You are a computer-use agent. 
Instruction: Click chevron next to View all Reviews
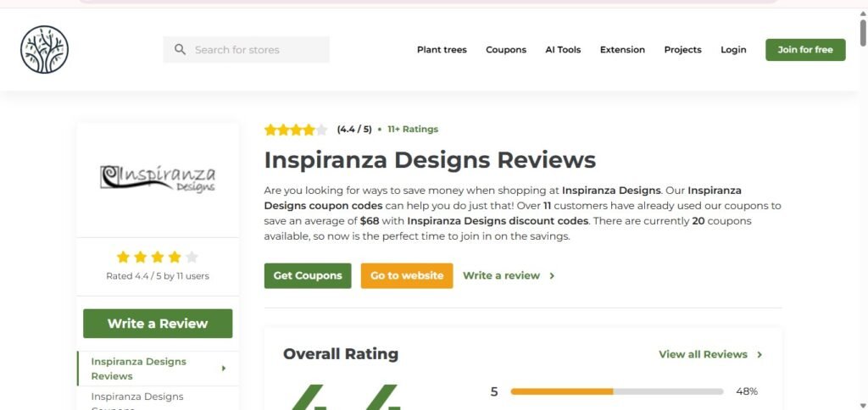click(x=759, y=355)
